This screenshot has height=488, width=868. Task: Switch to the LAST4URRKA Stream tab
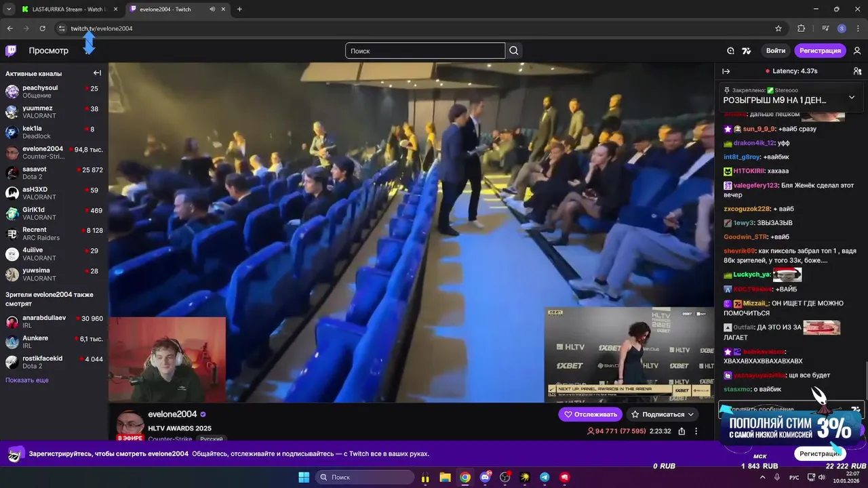[69, 9]
